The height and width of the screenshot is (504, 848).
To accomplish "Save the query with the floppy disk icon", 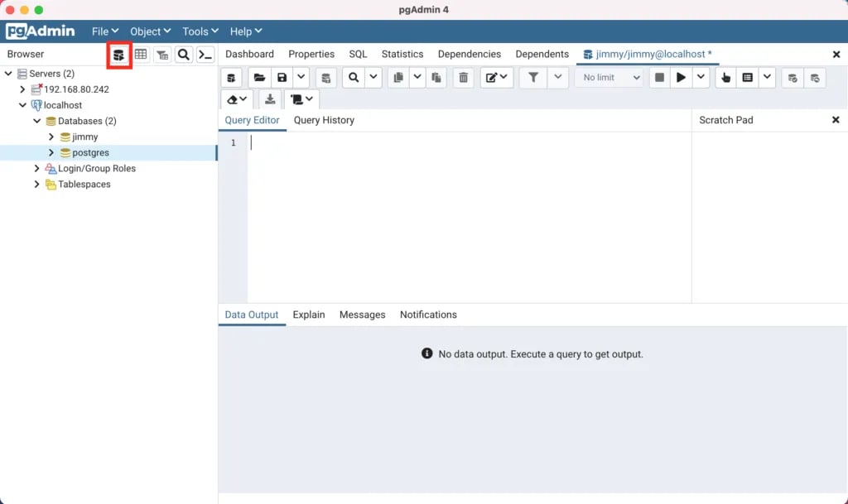I will [x=282, y=78].
